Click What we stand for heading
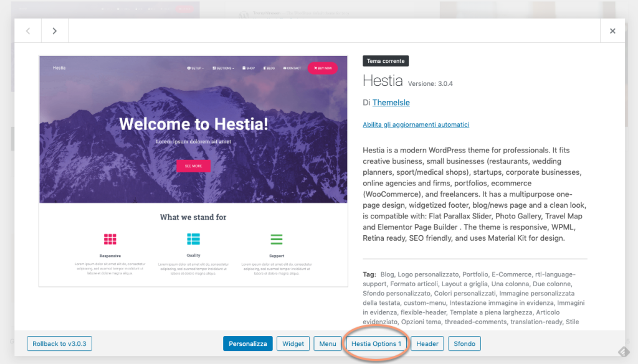 193,217
